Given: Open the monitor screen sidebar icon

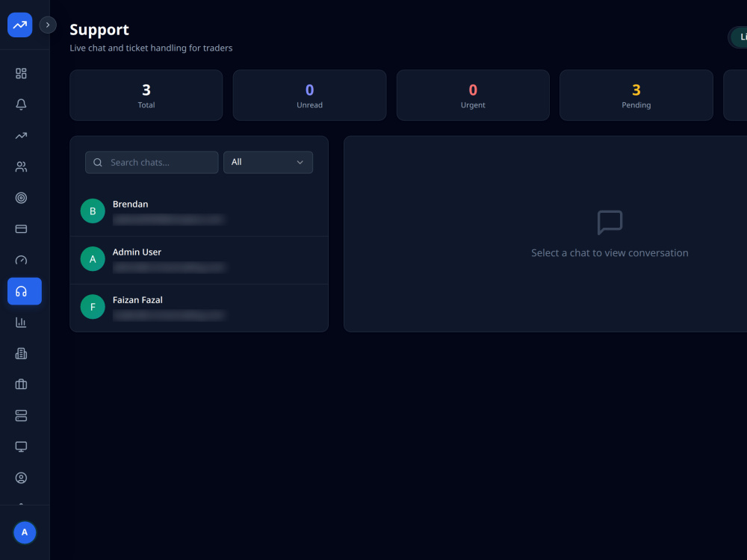Looking at the screenshot, I should (x=21, y=447).
